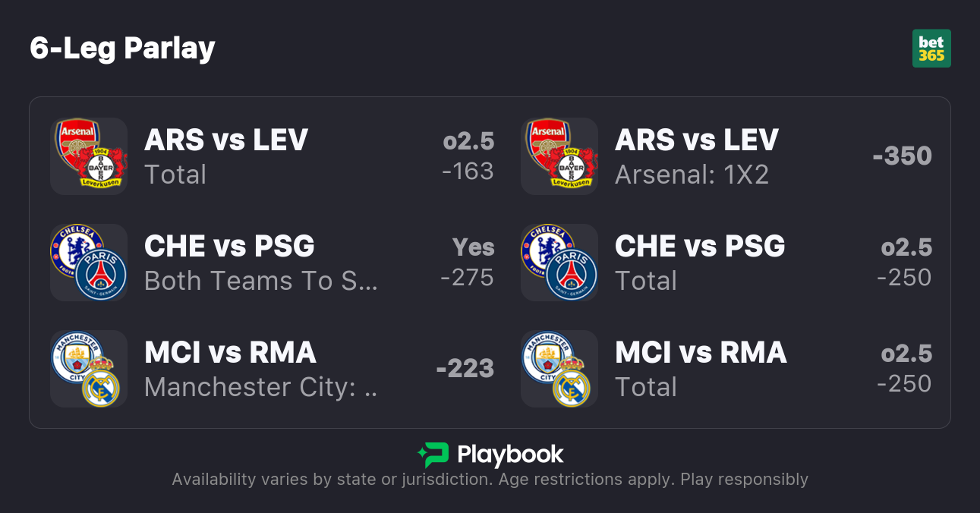Screen dimensions: 980x513
Task: Select Arsenal–Leverkusen logos on the 1X2 leg
Action: (559, 156)
